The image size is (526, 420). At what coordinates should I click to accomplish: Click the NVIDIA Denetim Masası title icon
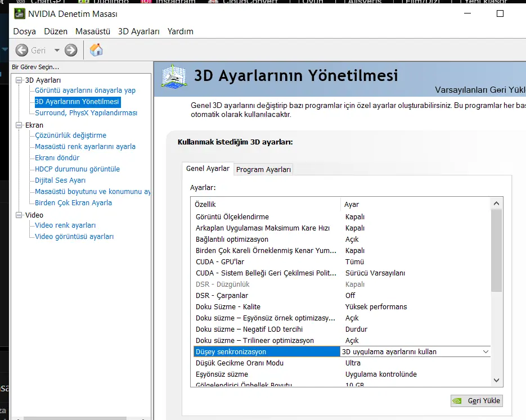20,13
